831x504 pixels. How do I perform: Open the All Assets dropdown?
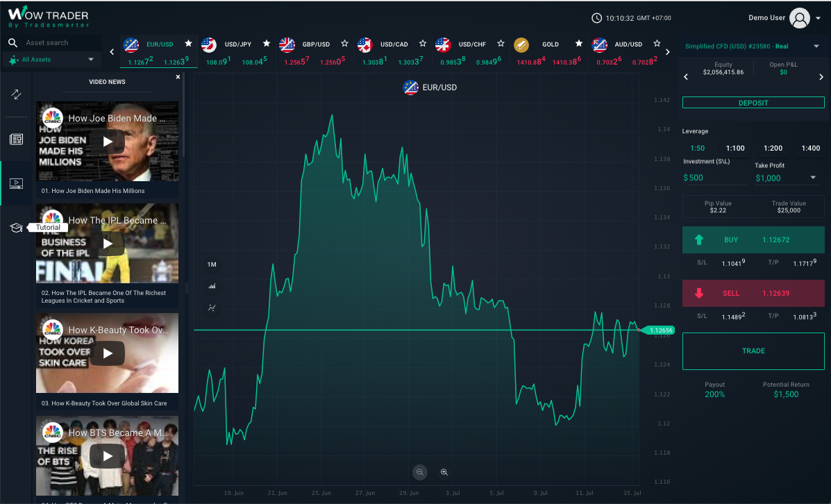point(51,60)
